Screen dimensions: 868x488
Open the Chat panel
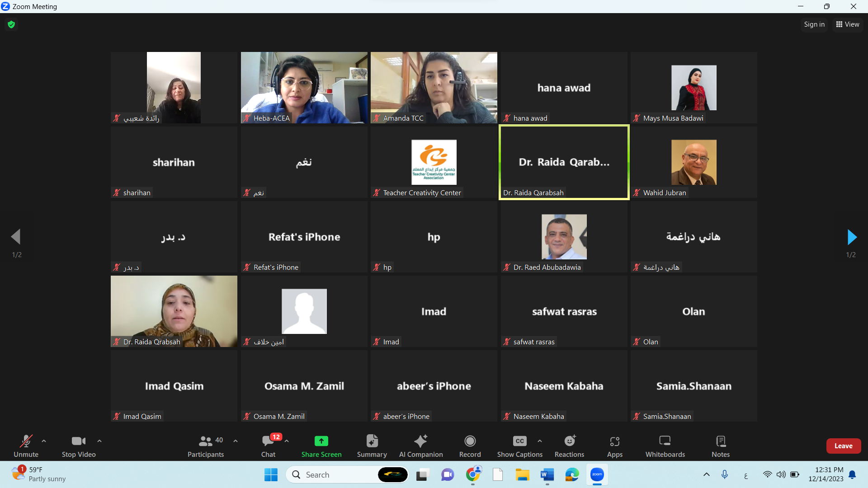pyautogui.click(x=268, y=441)
